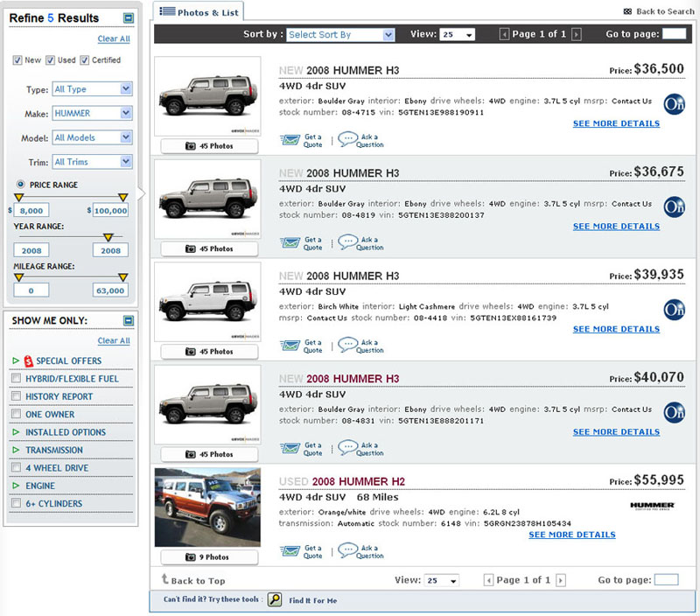
Task: Collapse the Show Me Only panel icon
Action: (128, 320)
